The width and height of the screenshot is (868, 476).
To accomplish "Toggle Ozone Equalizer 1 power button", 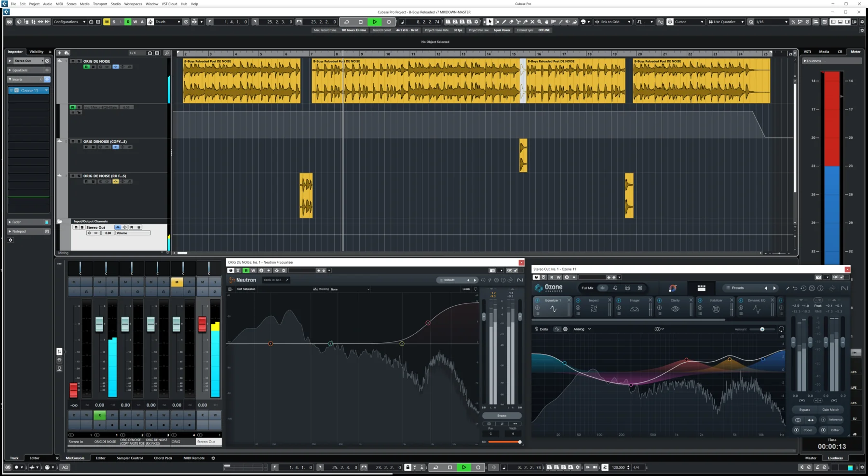I will pos(537,300).
